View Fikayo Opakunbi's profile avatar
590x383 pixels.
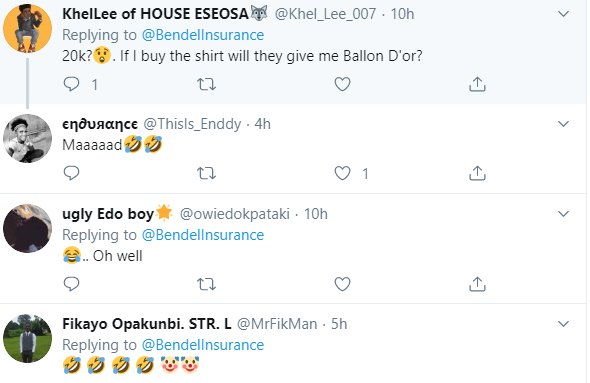[27, 339]
